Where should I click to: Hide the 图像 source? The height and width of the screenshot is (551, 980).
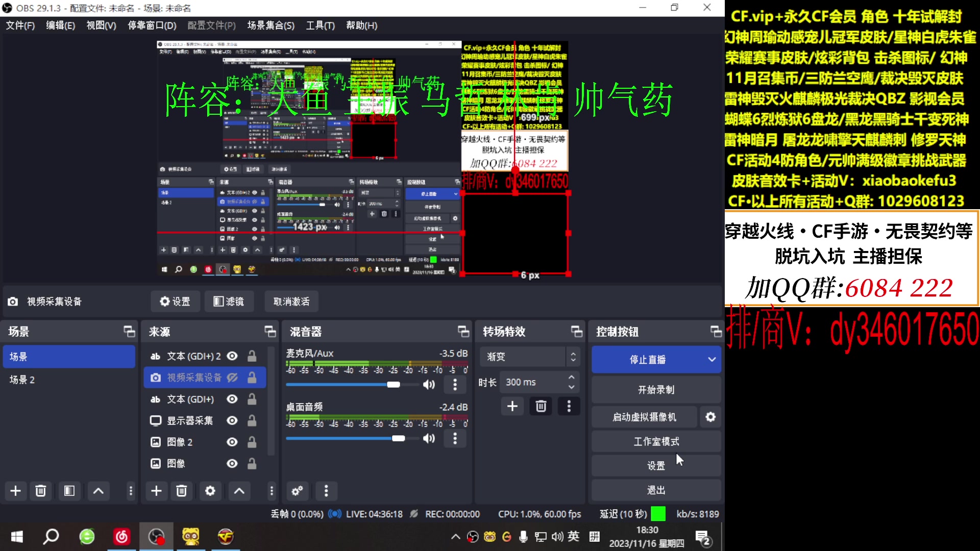(x=232, y=463)
